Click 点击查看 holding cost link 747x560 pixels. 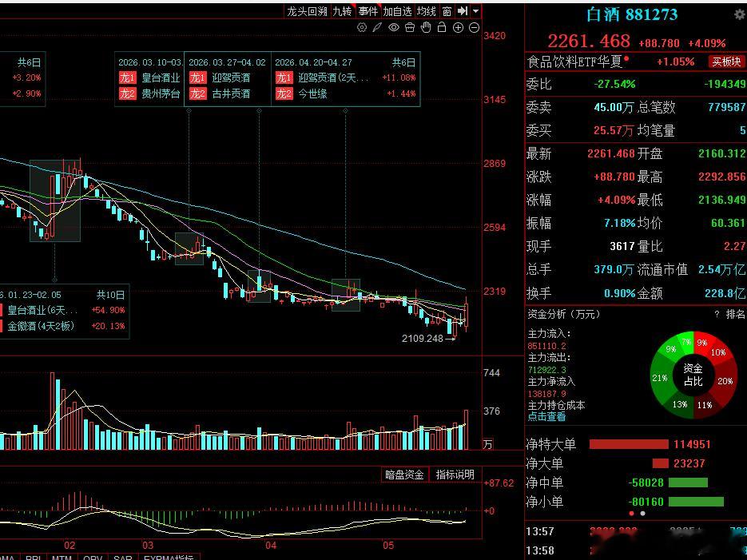click(546, 417)
